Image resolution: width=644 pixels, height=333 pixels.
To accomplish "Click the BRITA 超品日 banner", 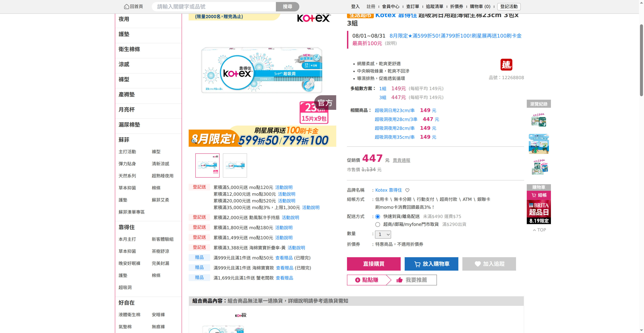I will pyautogui.click(x=539, y=212).
